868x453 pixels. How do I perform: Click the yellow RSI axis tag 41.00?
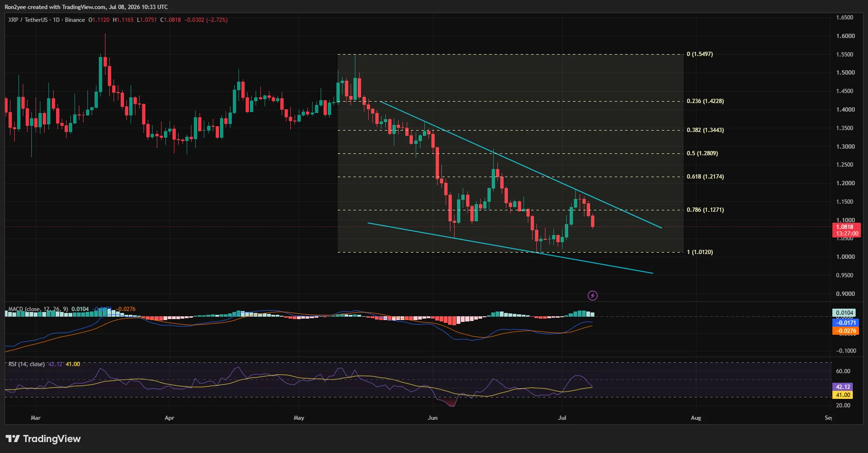pos(842,395)
